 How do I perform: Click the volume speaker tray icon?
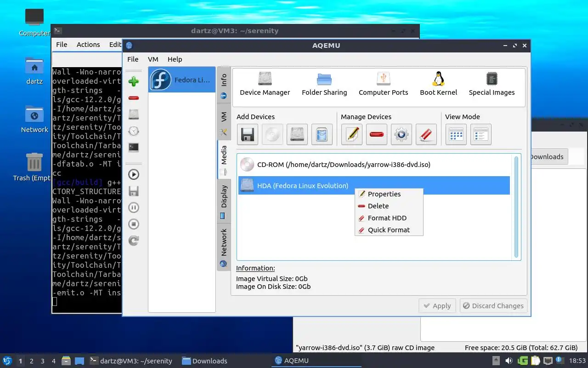[x=509, y=361]
